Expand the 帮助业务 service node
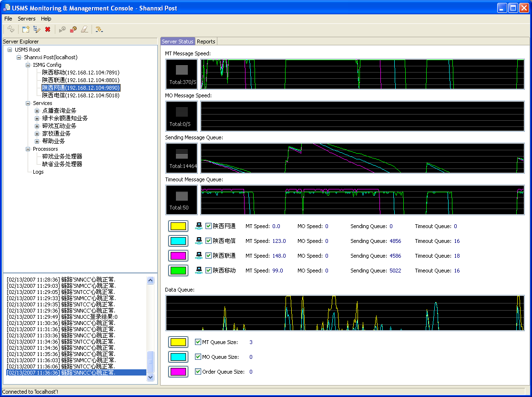The image size is (532, 397). 37,141
